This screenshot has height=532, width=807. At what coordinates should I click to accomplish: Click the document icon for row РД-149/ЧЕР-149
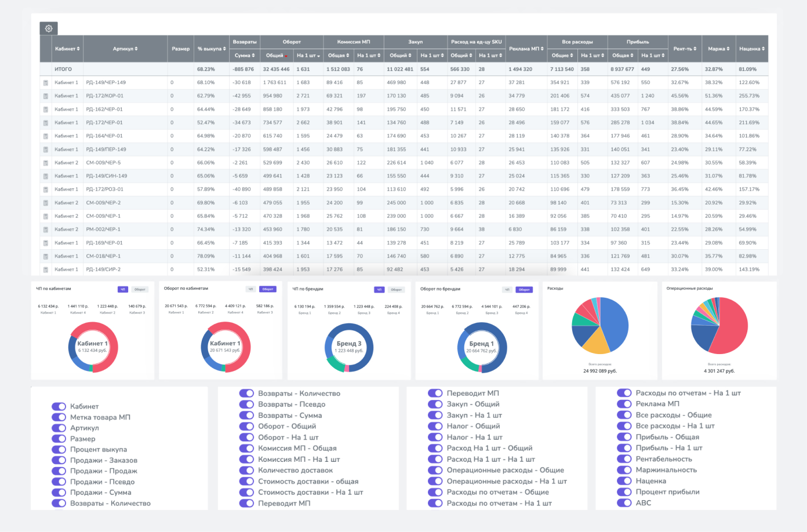(46, 83)
